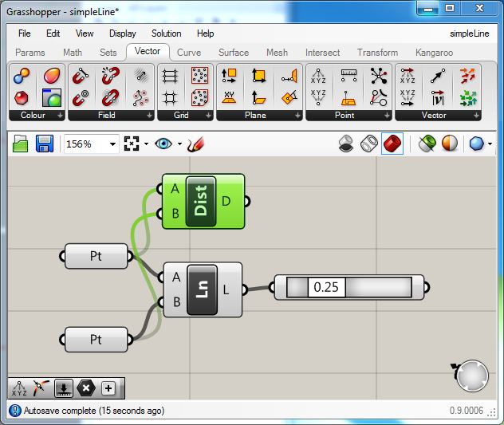
Task: Toggle the red shaded preview mode
Action: [x=392, y=144]
